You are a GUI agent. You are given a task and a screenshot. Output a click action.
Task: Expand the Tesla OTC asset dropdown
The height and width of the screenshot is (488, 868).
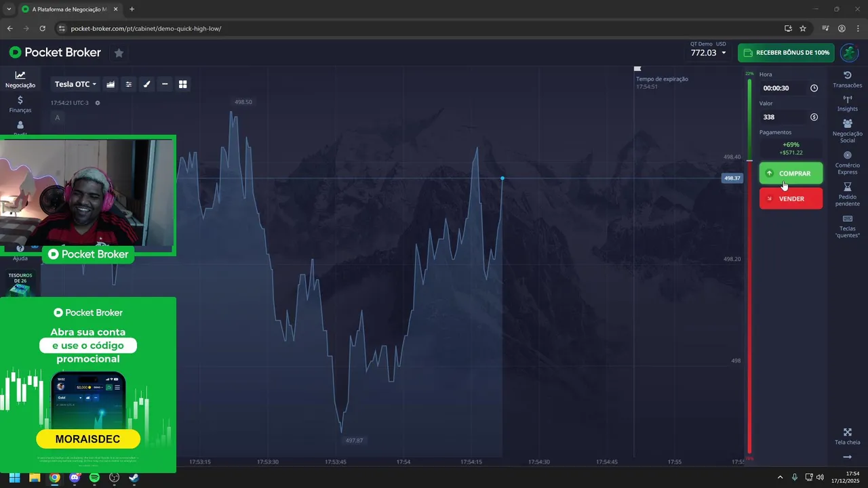(75, 84)
